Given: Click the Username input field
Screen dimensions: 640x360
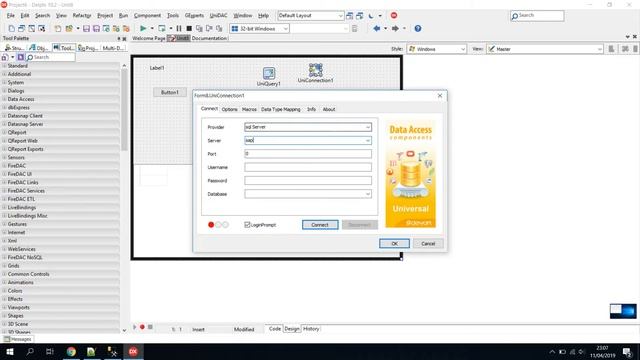Looking at the screenshot, I should (x=308, y=167).
